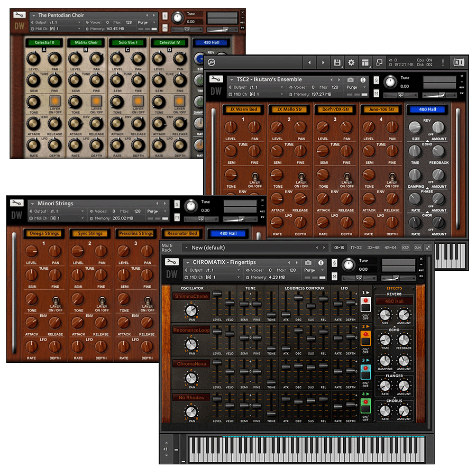Click keyboard octave up arrow
Screen dimensions: 476x476
[x=167, y=443]
